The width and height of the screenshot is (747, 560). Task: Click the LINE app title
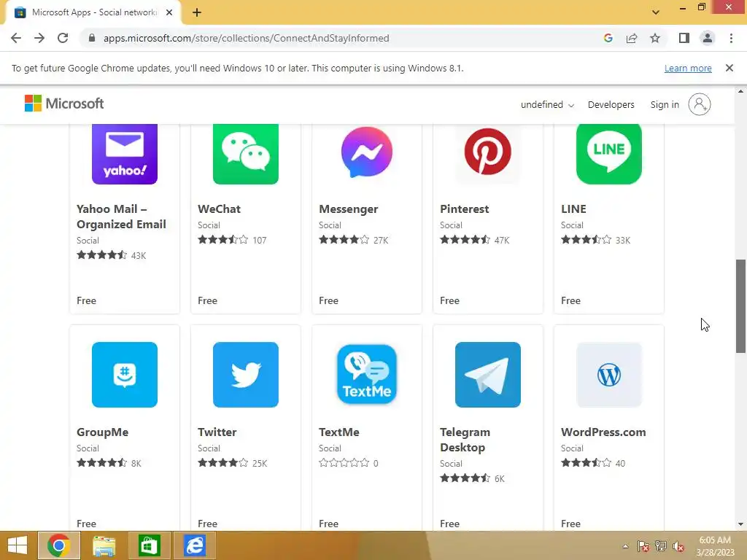point(573,209)
